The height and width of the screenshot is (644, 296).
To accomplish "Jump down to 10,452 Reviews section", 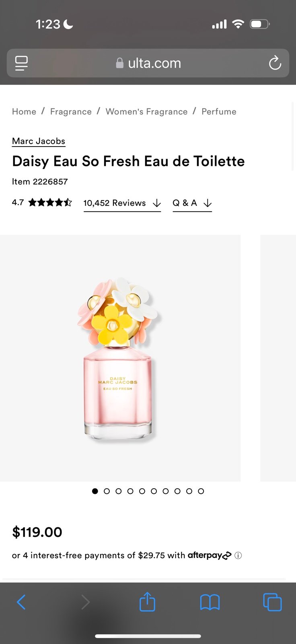I will point(122,203).
